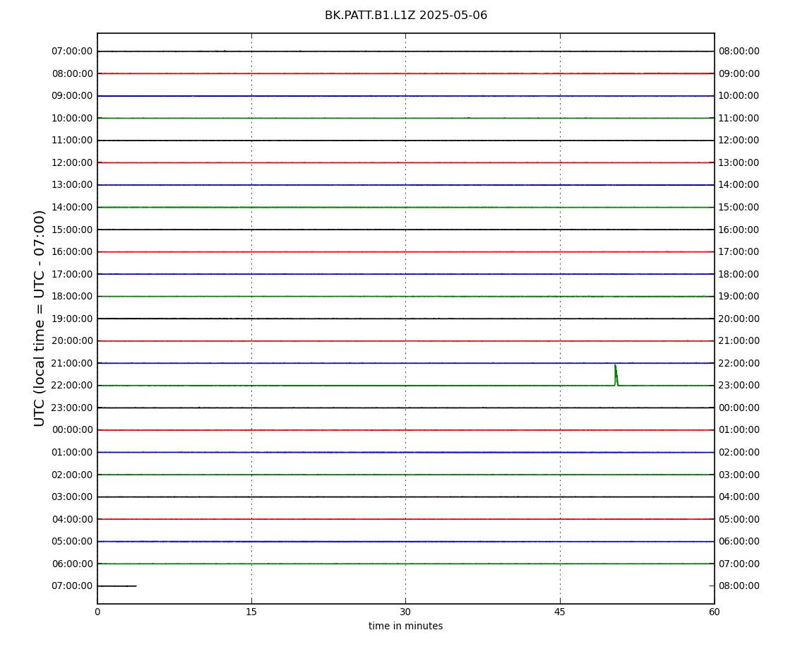Click right-axis end time 00:00:00
812x671 pixels.
(739, 408)
